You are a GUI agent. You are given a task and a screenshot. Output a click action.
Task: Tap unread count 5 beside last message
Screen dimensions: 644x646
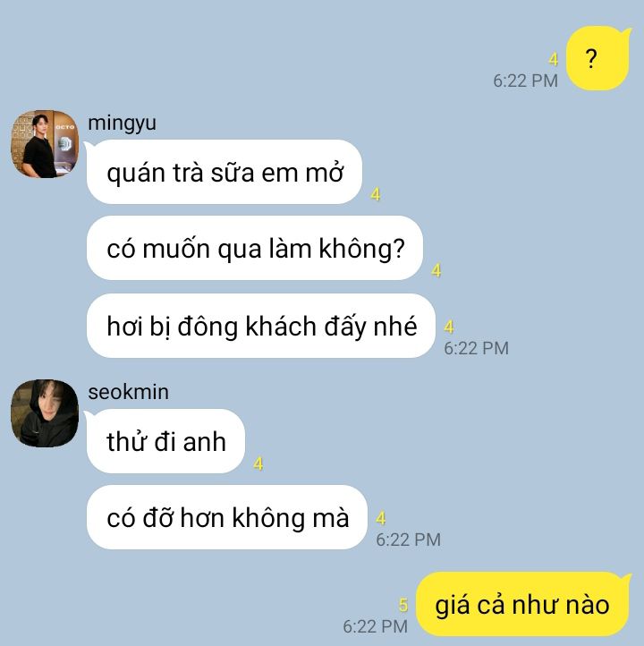(x=403, y=605)
